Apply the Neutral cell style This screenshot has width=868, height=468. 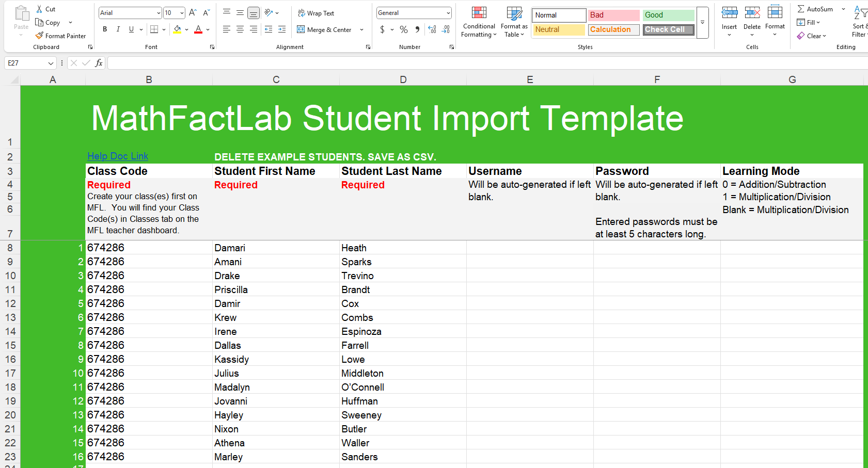point(559,29)
